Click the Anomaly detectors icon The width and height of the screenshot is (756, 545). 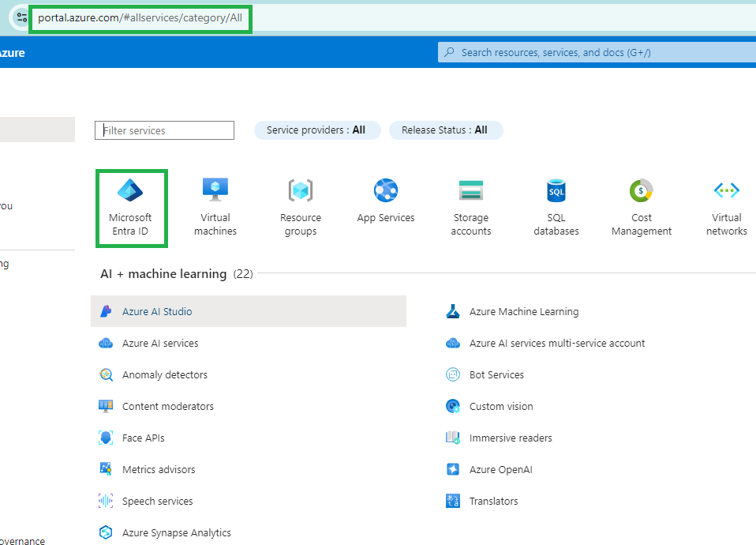[x=106, y=374]
